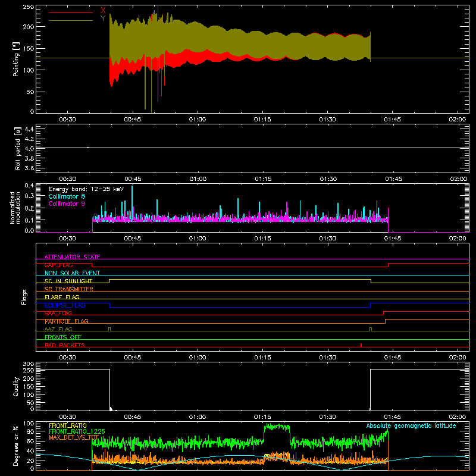Click the NON_SOLAR_EVENT flag label

point(72,273)
